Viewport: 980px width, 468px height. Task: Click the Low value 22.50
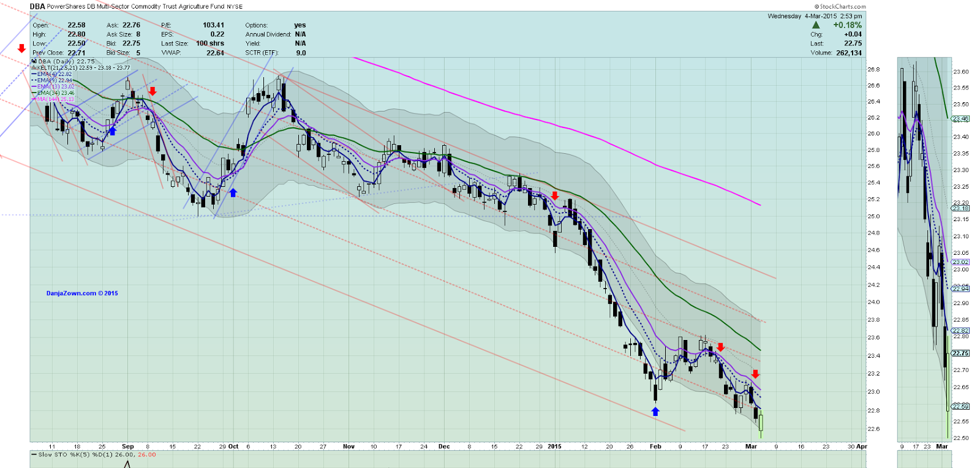(77, 43)
